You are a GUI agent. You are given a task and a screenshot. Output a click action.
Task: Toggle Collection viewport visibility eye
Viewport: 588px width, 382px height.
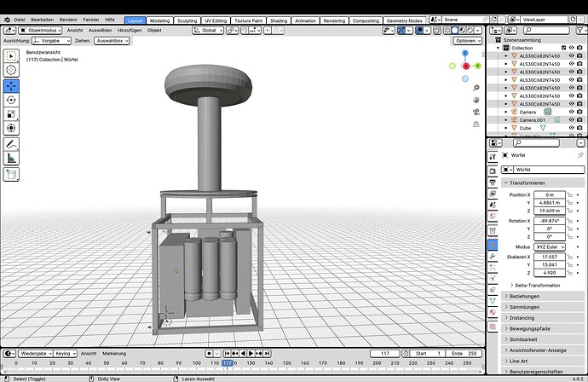[x=572, y=48]
